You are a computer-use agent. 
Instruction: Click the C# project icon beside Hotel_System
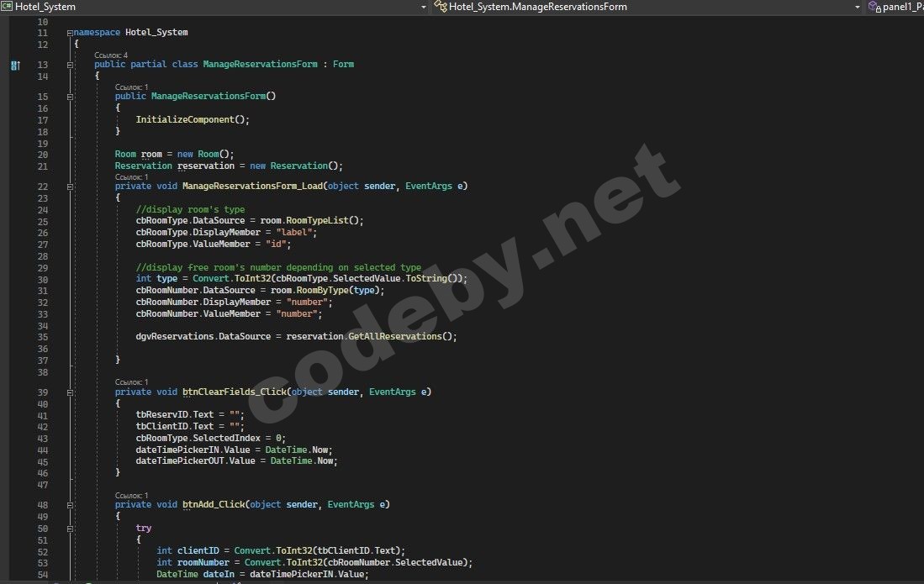click(7, 7)
